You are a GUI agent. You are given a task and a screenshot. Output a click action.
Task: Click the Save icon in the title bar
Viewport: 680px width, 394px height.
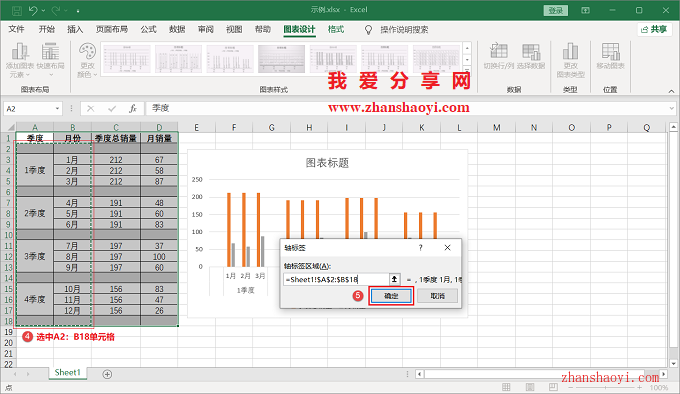17,10
